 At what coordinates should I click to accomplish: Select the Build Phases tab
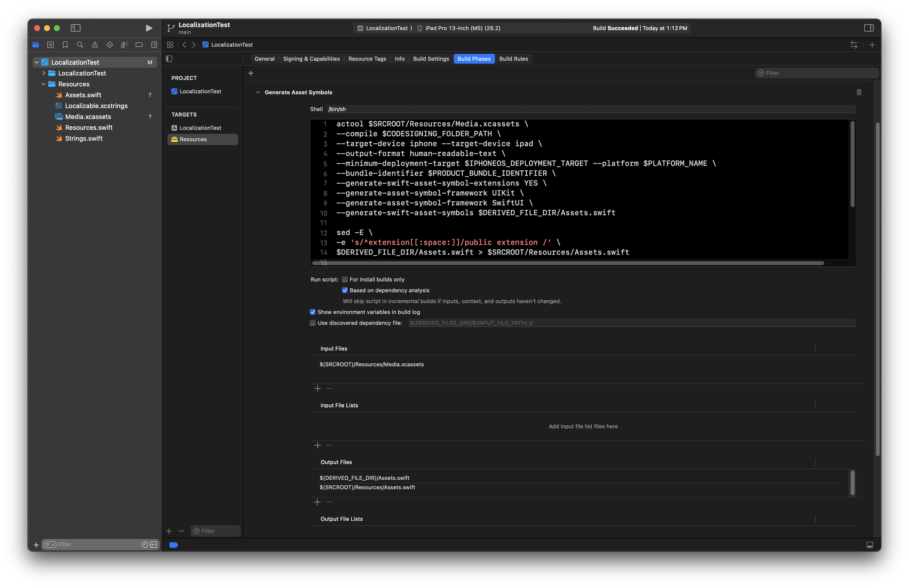tap(474, 58)
